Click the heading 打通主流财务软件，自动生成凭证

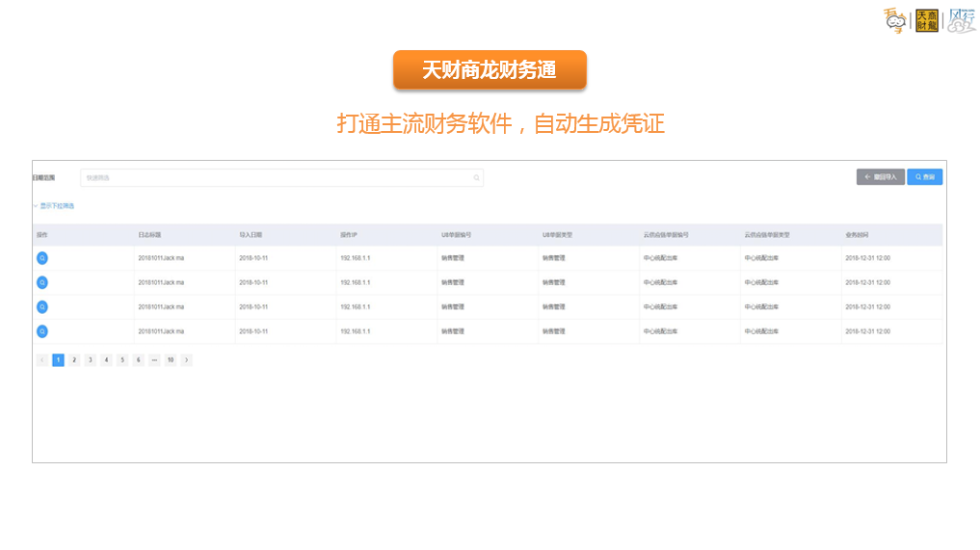point(501,123)
